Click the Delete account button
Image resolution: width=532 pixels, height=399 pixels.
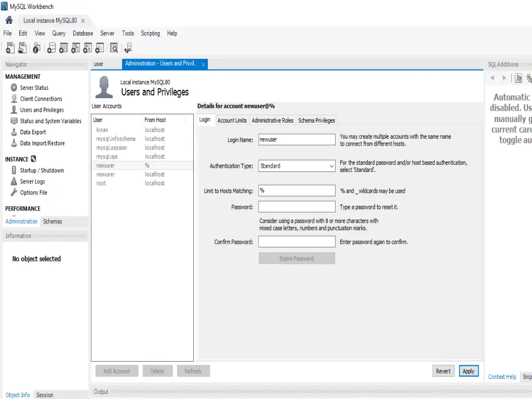tap(157, 371)
